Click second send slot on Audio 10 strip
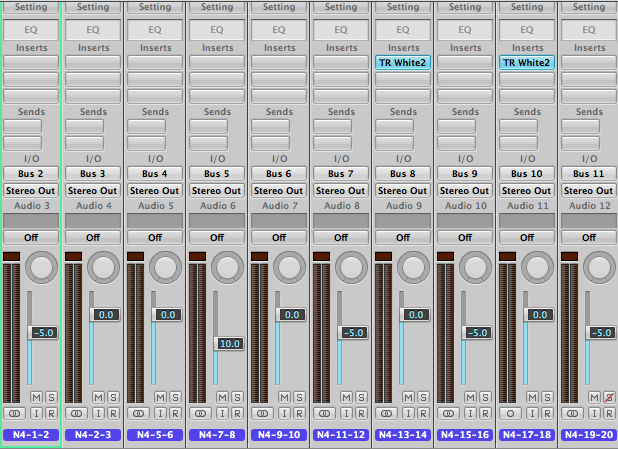Screen dimensions: 618x449 point(456,143)
